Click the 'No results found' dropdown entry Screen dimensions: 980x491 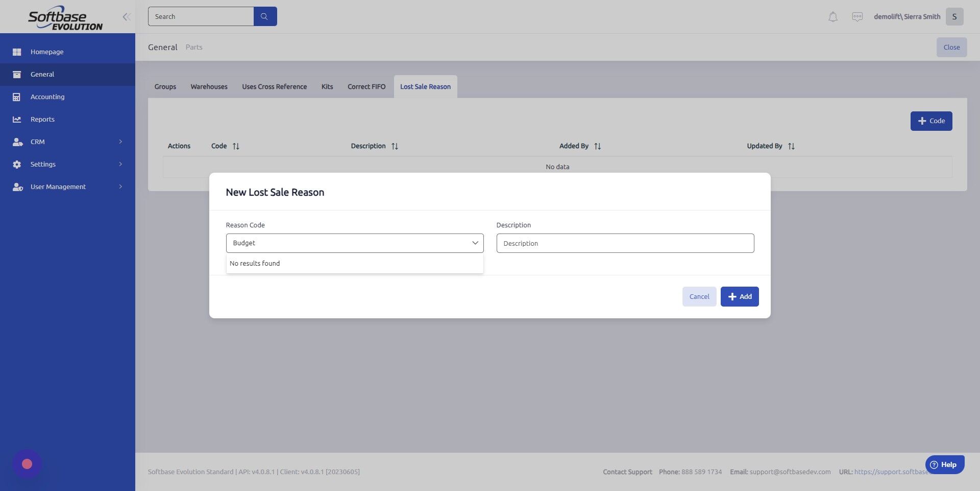[355, 264]
